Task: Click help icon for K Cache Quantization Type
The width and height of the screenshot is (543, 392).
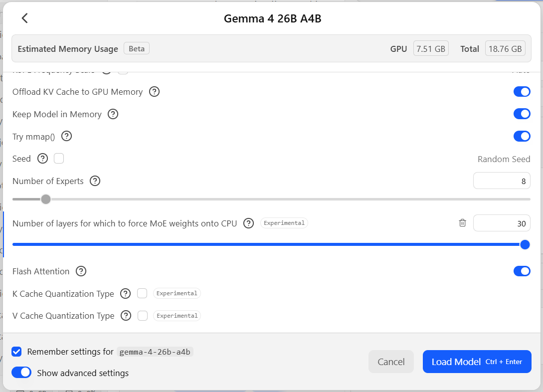Action: click(x=126, y=294)
